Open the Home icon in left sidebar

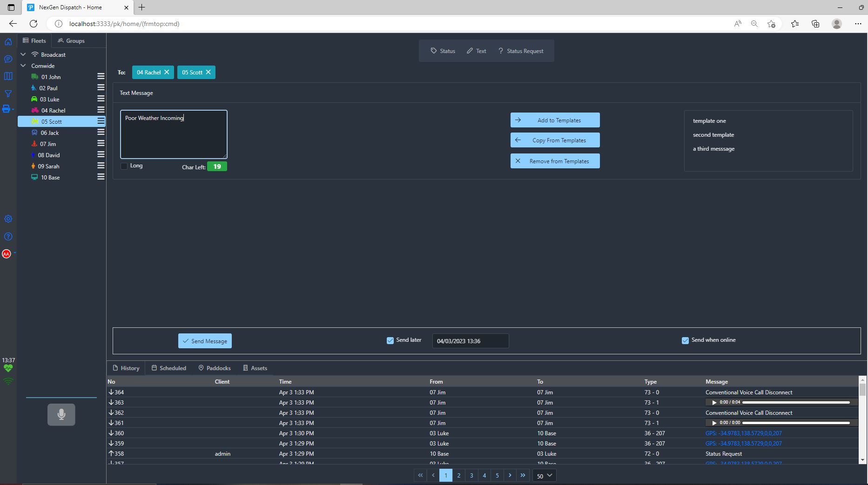[x=8, y=42]
